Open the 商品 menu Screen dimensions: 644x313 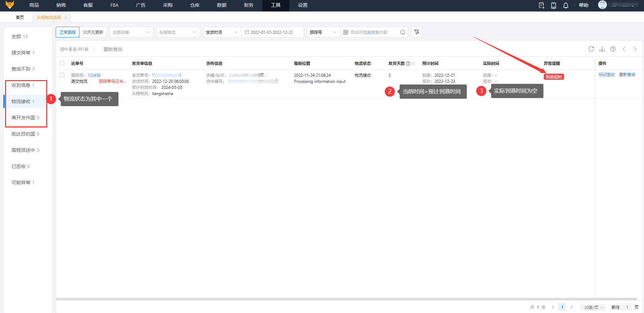click(34, 5)
